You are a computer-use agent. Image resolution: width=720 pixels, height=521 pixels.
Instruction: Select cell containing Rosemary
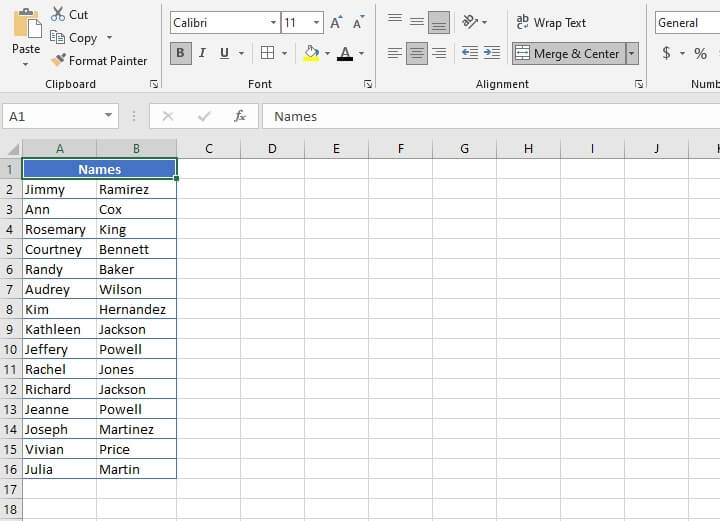coord(59,229)
